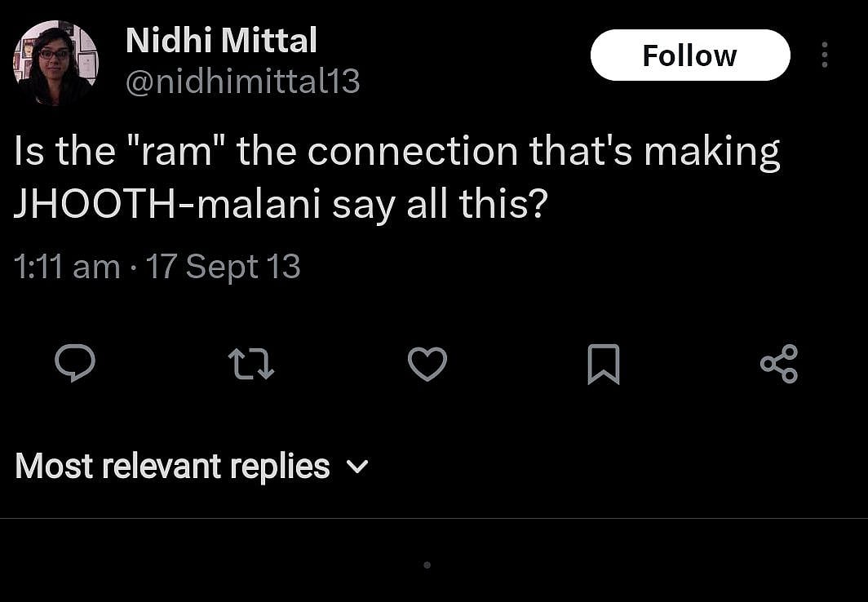Click the 17 Sept 13 date
Viewport: 868px width, 602px height.
coord(224,268)
